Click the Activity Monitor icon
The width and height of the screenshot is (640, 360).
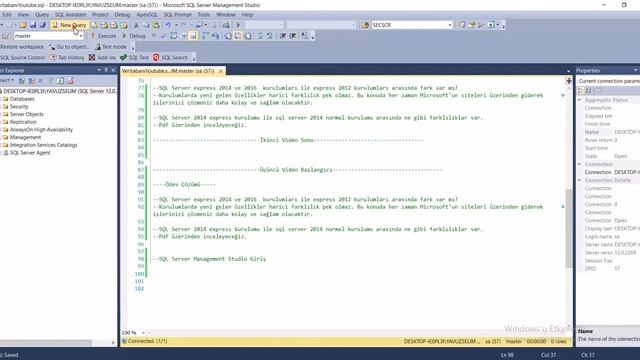click(226, 25)
